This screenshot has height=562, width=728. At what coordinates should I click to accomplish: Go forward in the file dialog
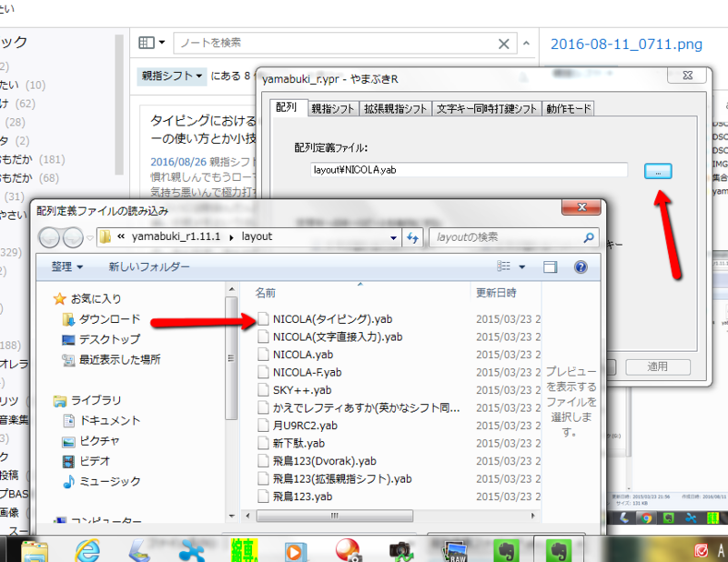point(73,237)
